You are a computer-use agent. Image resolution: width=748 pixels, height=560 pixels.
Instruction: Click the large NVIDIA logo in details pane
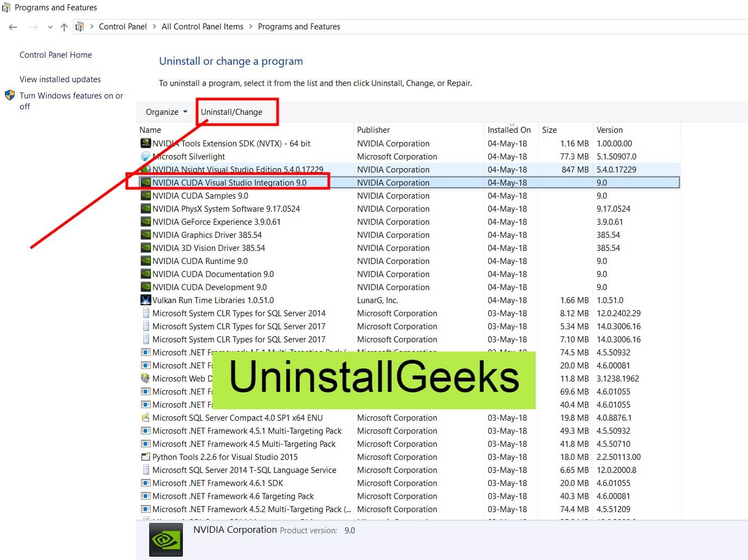coord(165,540)
